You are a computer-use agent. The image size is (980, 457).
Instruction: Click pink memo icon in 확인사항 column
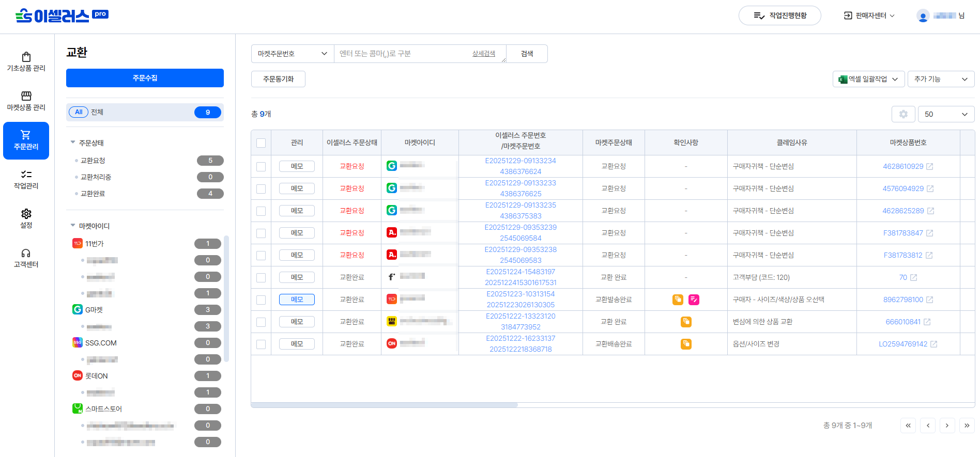point(694,300)
